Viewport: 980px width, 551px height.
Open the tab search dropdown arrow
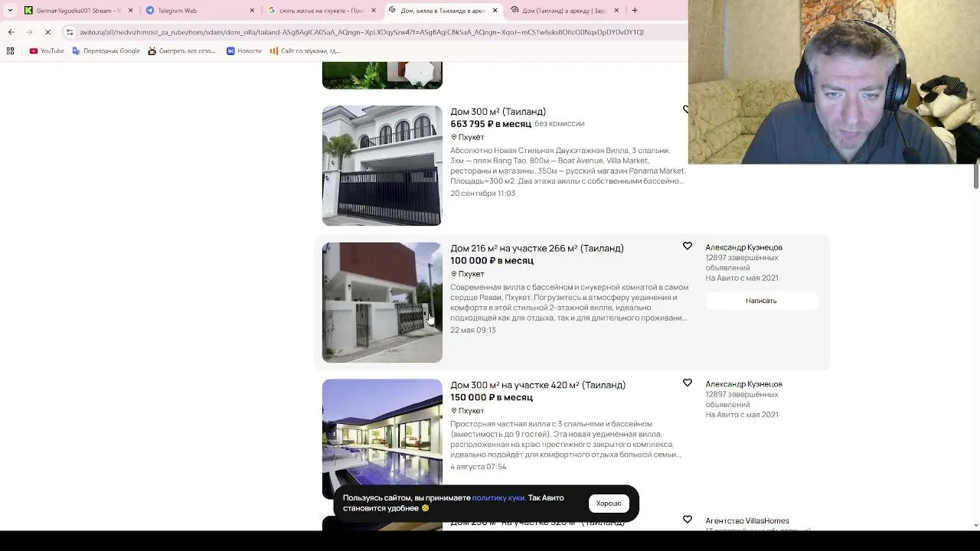point(10,11)
